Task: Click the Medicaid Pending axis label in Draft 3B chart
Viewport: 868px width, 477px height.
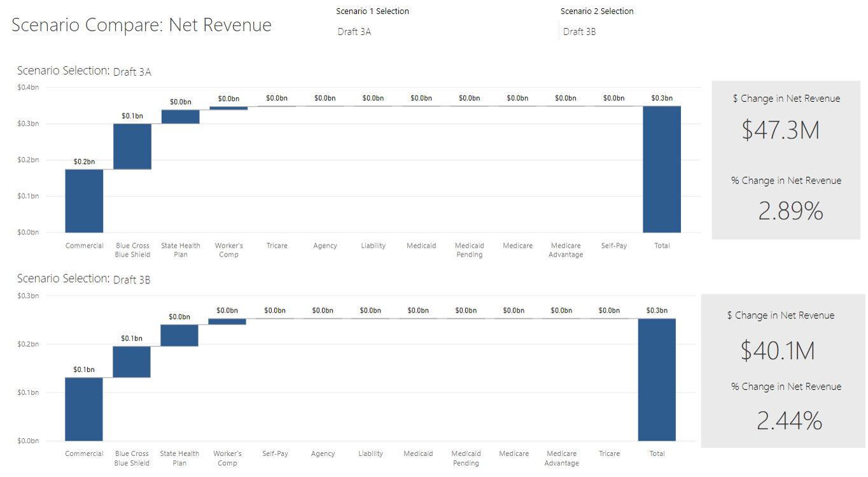Action: click(466, 459)
